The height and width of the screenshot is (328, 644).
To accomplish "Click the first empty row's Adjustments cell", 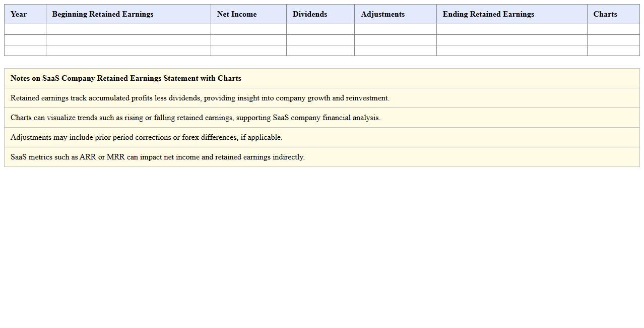I will click(x=395, y=29).
